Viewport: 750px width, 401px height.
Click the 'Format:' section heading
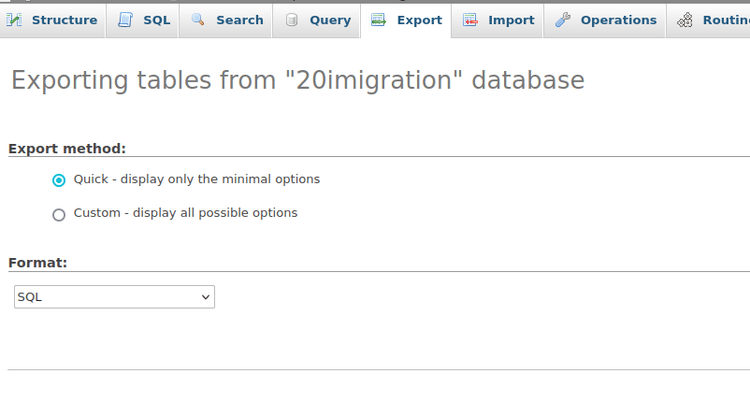(38, 263)
